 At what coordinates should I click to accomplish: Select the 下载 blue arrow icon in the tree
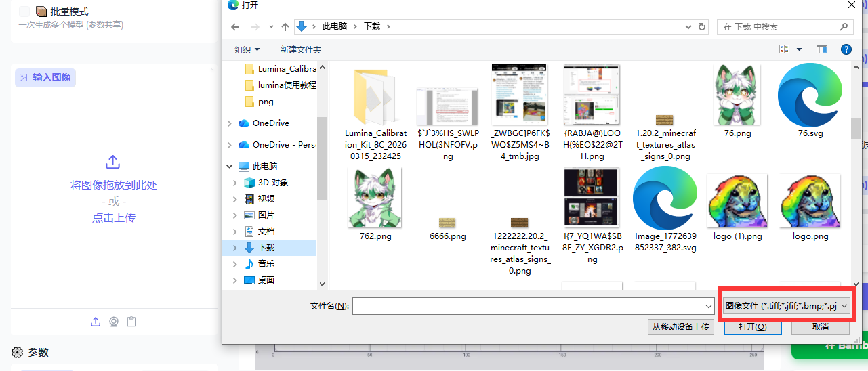pos(249,248)
